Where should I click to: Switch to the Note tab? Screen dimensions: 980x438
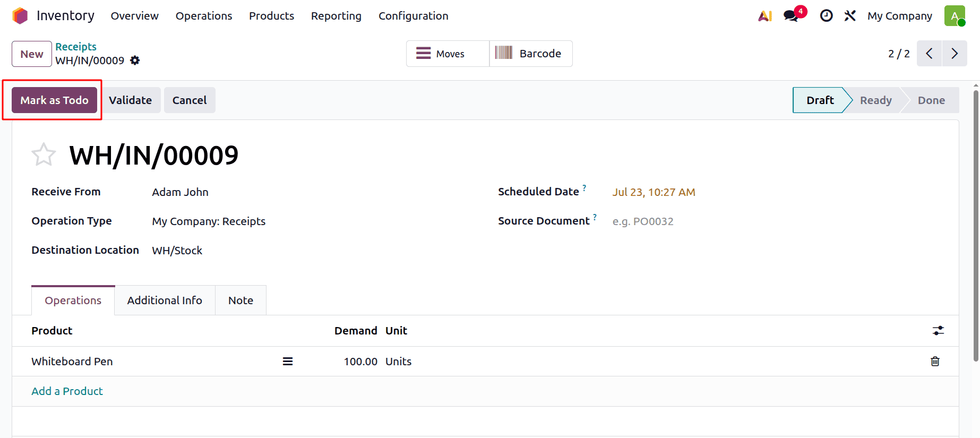[x=240, y=300]
